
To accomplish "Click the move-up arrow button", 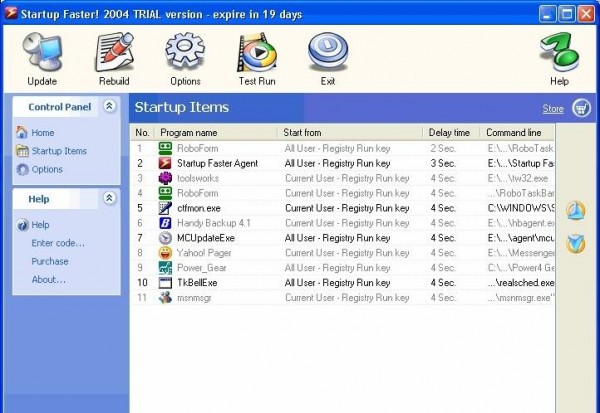I will click(576, 211).
